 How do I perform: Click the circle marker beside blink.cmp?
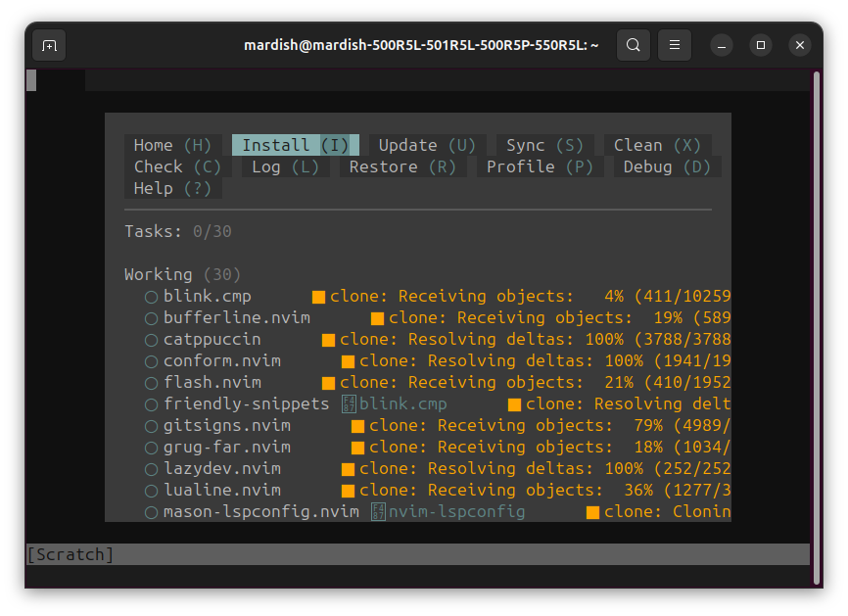(151, 297)
